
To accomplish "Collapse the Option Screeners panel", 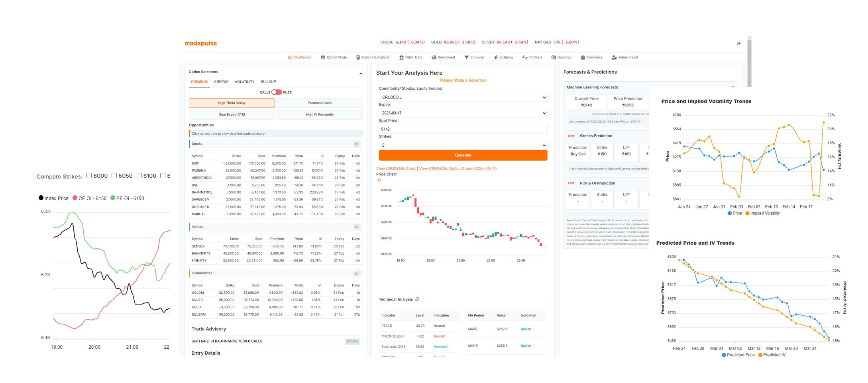I will point(361,73).
